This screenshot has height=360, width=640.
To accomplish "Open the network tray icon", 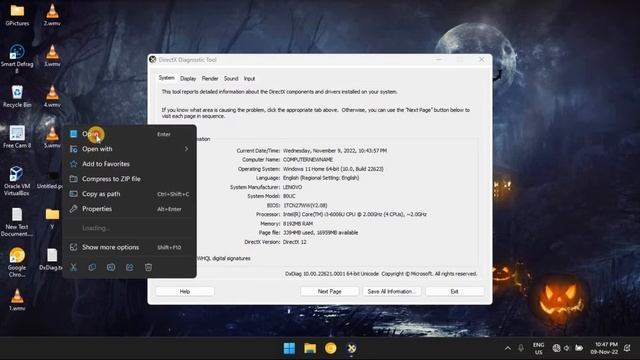I will 556,348.
